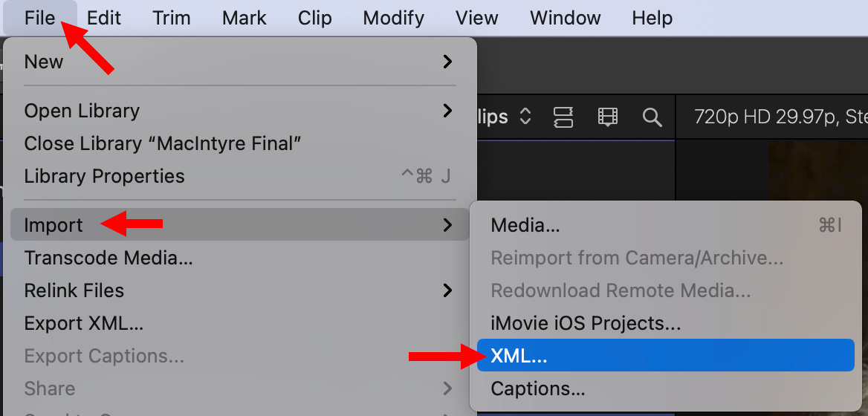Open the browser search magnifier icon
The width and height of the screenshot is (868, 416).
[x=652, y=117]
